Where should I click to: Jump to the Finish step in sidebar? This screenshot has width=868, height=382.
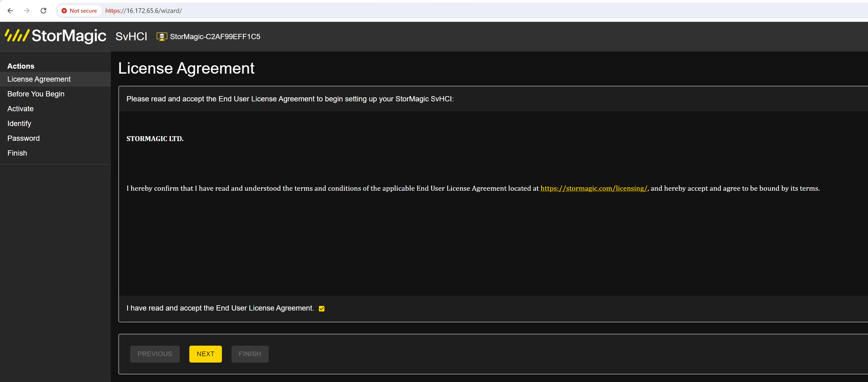tap(55, 153)
